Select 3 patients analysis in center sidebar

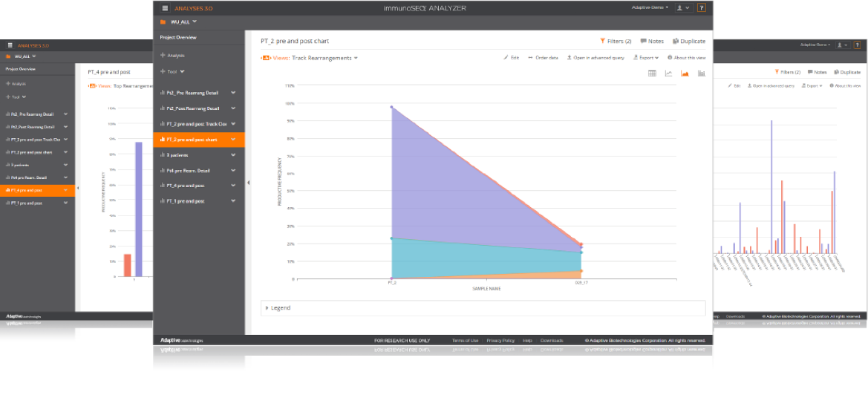[177, 155]
